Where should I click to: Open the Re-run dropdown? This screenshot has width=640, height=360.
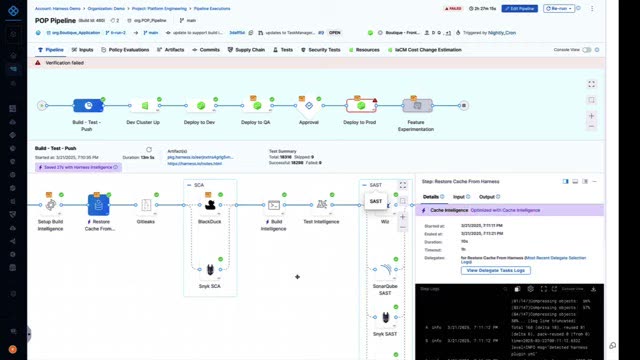559,9
